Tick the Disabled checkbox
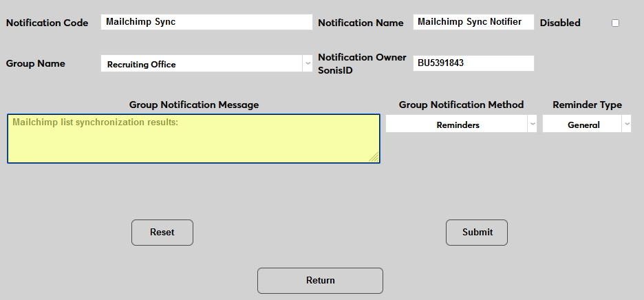 coord(615,23)
